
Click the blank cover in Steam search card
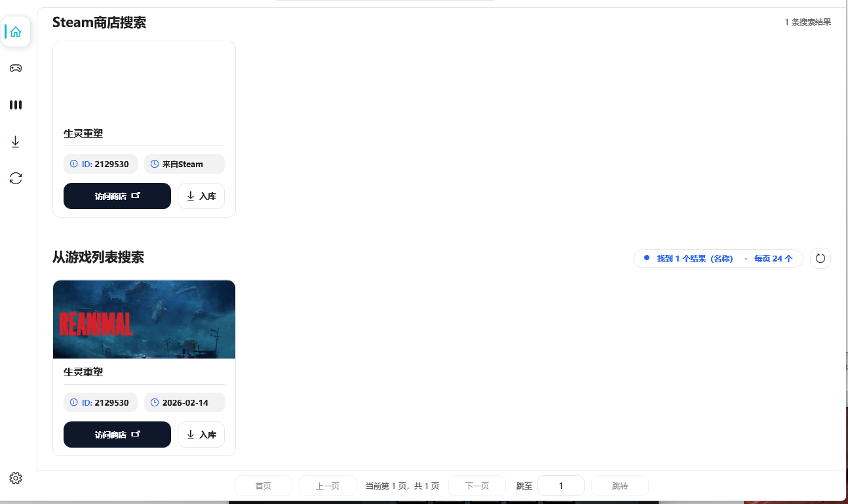[x=144, y=81]
